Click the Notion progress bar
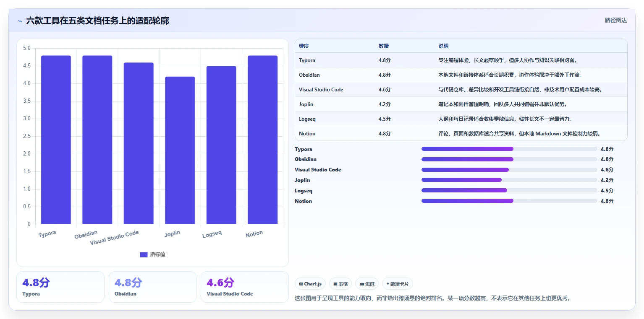644x319 pixels. (x=509, y=201)
